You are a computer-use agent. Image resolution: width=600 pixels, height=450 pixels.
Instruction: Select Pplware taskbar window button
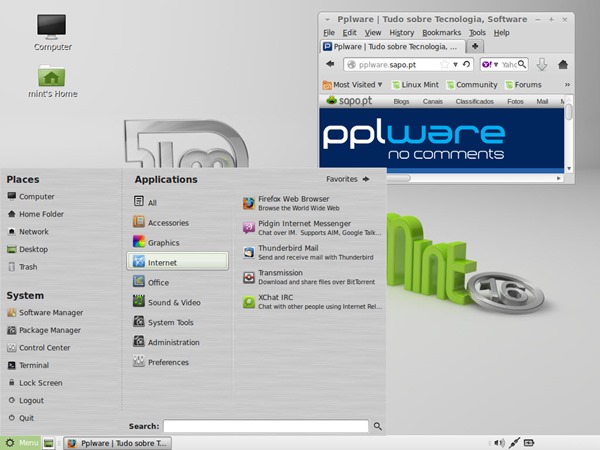coord(117,443)
